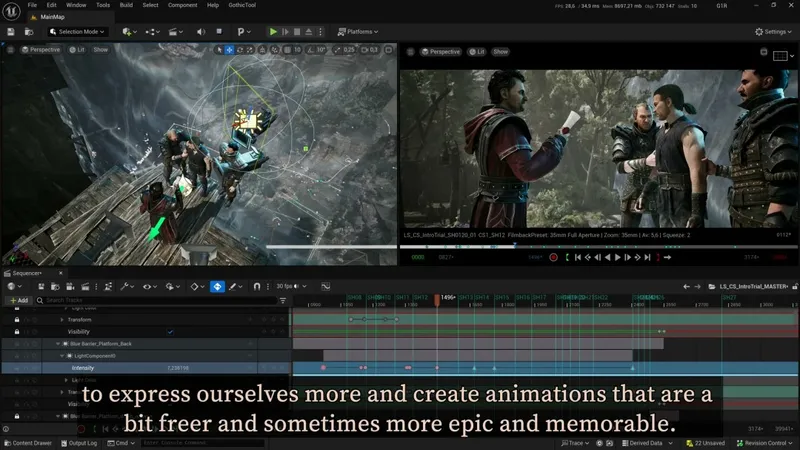
Task: Click the red playhead marker on timeline
Action: pyautogui.click(x=435, y=298)
